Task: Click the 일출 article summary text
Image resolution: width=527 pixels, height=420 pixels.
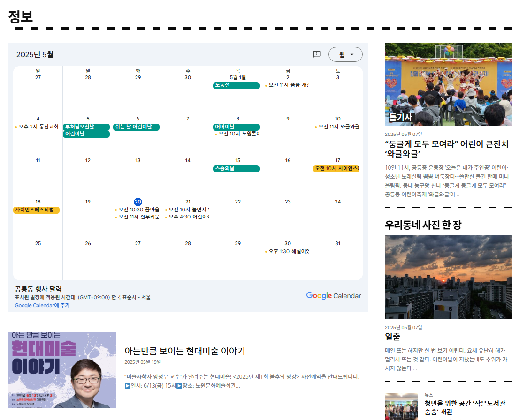Action: (446, 360)
